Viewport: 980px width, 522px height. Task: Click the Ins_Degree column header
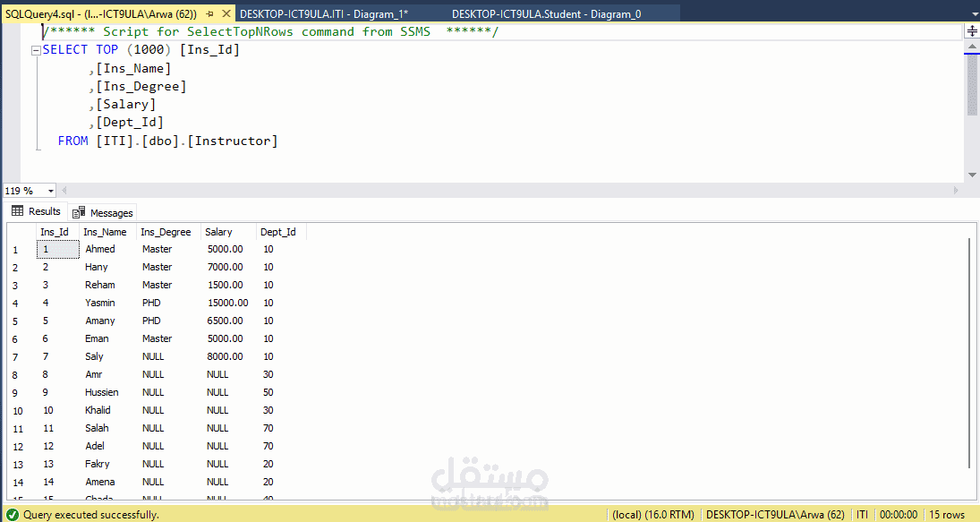(168, 232)
